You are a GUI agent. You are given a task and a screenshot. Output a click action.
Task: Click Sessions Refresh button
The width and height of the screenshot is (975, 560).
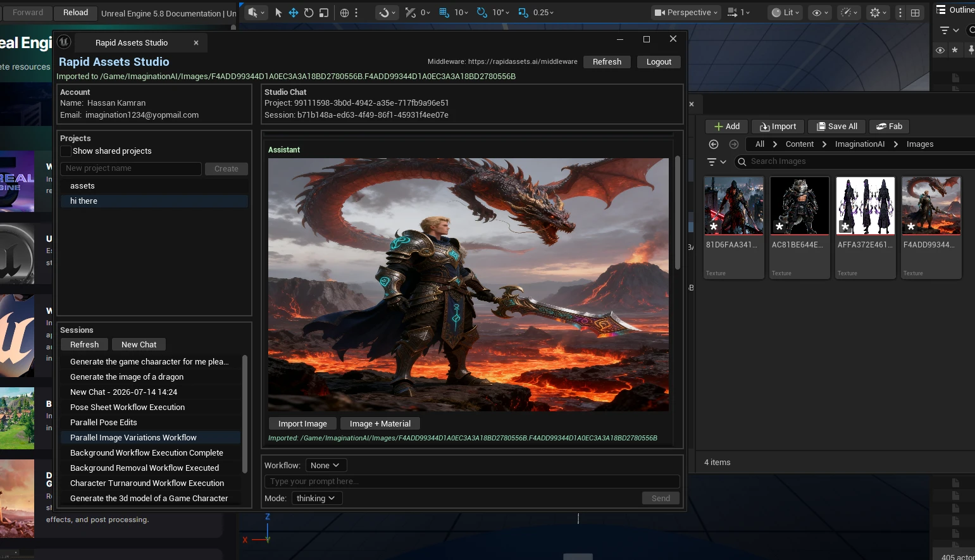pos(84,345)
